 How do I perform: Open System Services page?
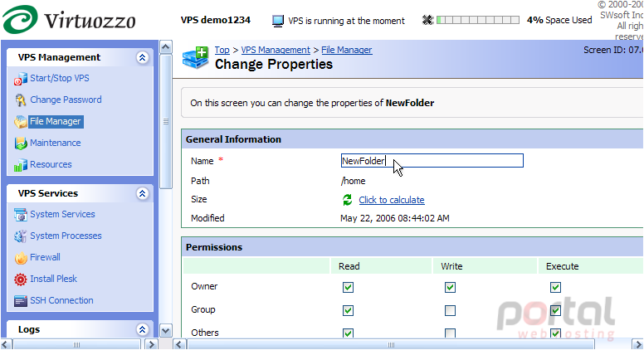[62, 214]
